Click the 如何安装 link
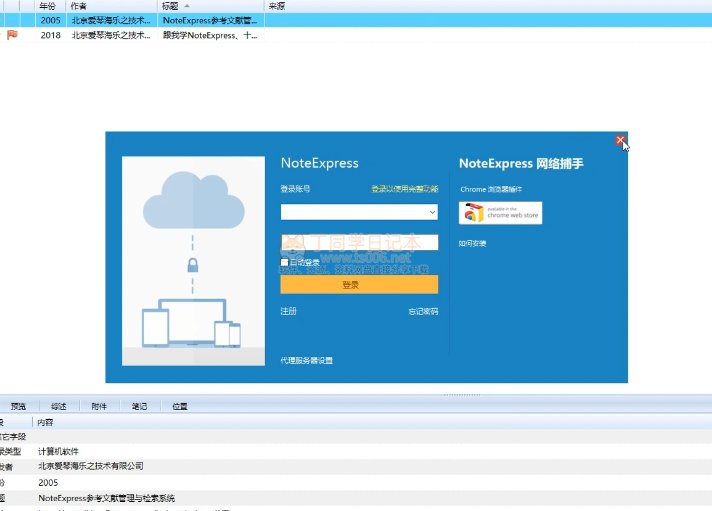Viewport: 712px width, 511px height. 472,243
